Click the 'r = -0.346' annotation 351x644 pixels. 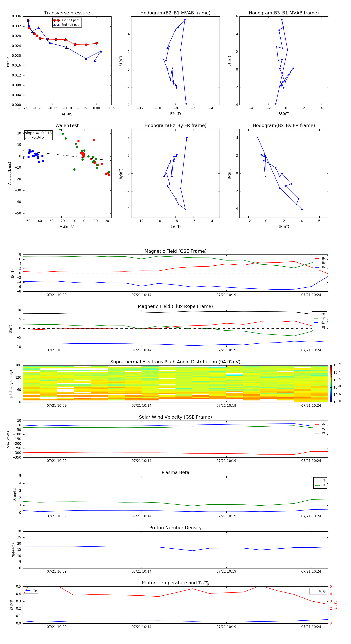(35, 137)
